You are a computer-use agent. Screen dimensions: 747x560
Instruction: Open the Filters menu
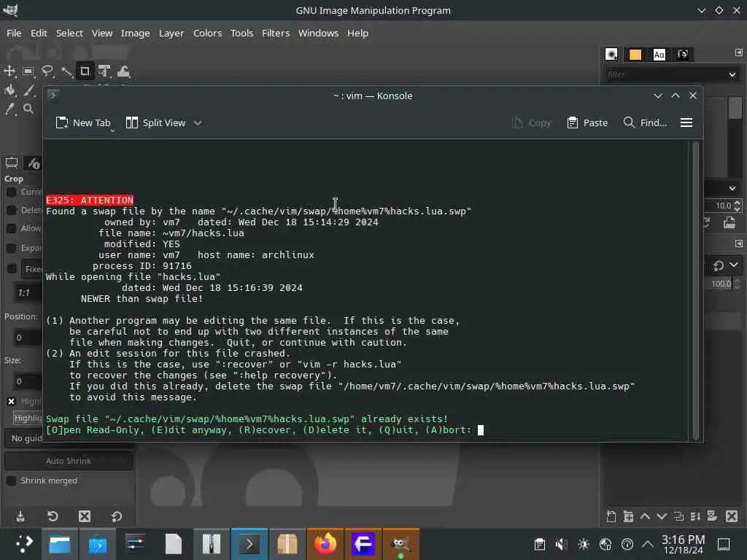tap(276, 34)
